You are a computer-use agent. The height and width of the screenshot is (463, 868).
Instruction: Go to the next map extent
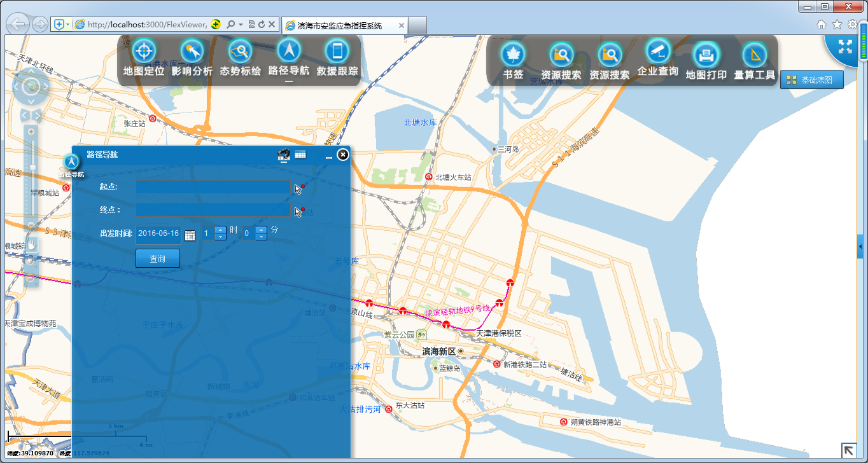(x=38, y=115)
